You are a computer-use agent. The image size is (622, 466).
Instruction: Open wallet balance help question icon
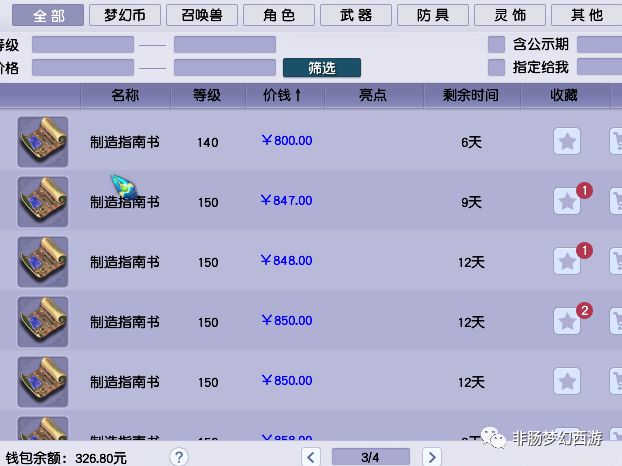tap(179, 457)
